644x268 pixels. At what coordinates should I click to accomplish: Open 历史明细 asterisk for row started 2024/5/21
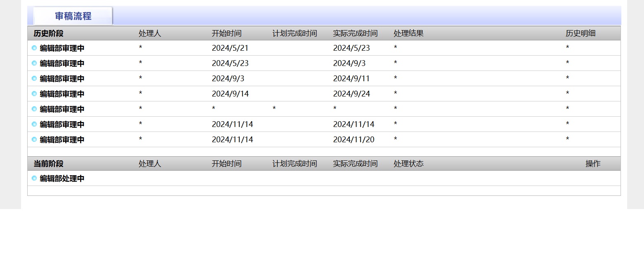coord(567,48)
